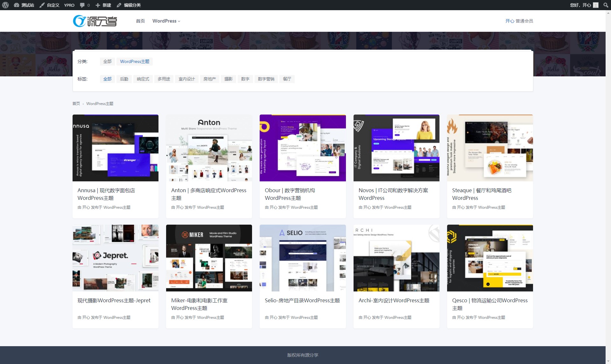Filter by 室内设计 tag
This screenshot has width=611, height=364.
pyautogui.click(x=187, y=79)
